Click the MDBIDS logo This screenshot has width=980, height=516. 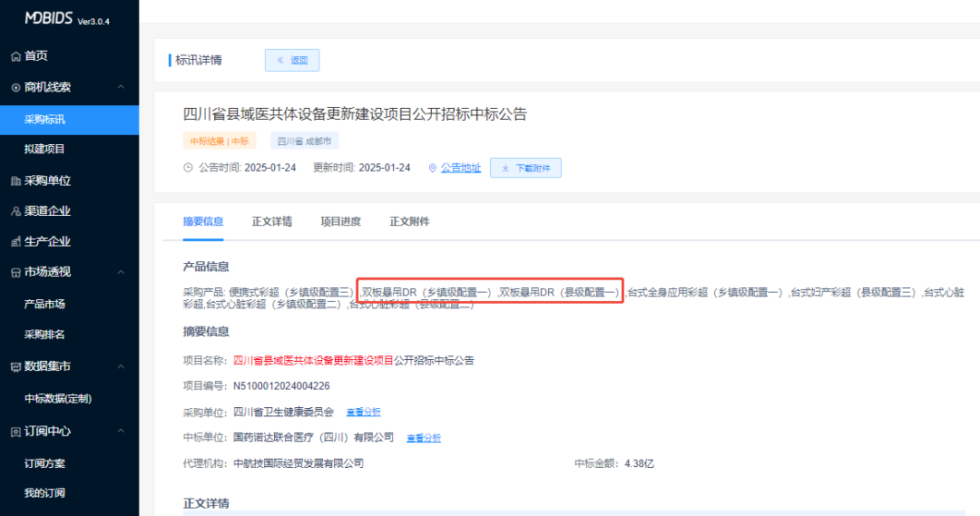point(49,18)
